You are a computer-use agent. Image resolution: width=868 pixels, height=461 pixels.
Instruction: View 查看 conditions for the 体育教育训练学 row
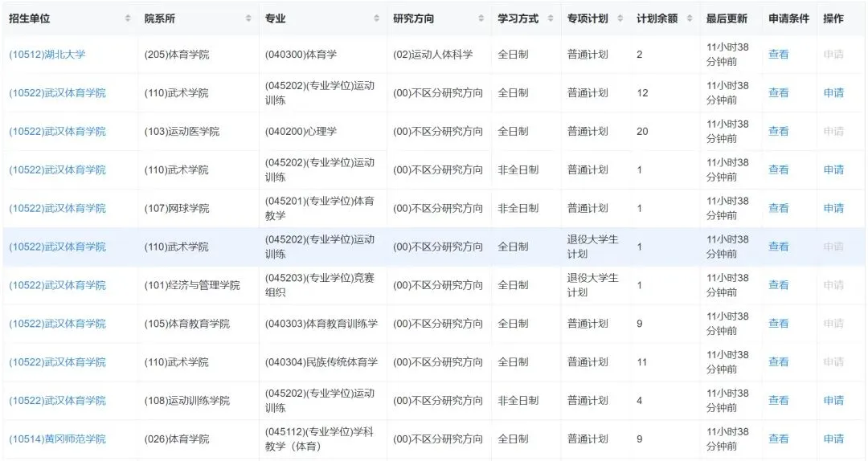(x=778, y=323)
